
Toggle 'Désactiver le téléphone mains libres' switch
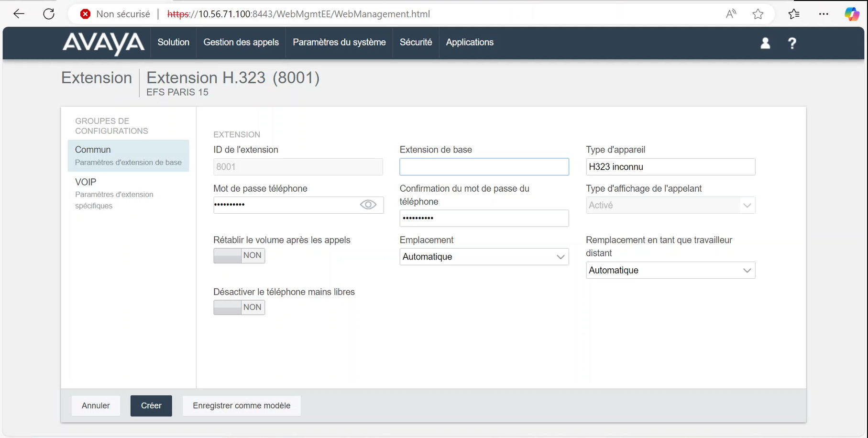(239, 307)
